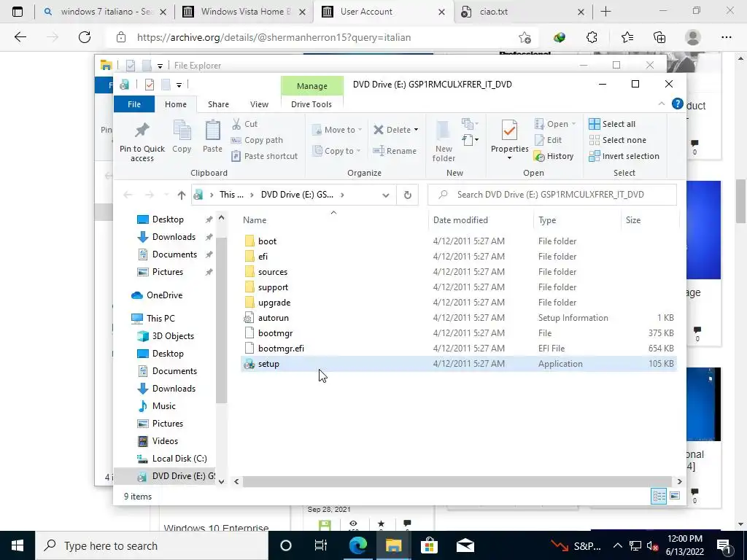Open the Move to dropdown
The image size is (747, 560).
tap(337, 130)
